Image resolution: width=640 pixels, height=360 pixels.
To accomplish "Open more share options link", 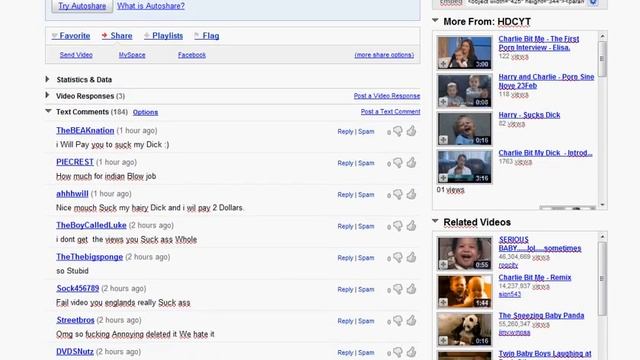I will click(x=384, y=55).
